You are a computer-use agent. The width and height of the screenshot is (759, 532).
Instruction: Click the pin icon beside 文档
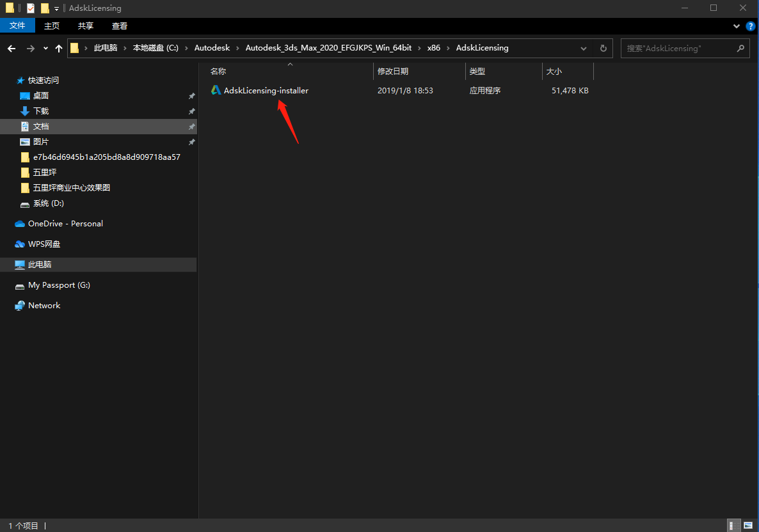tap(192, 127)
